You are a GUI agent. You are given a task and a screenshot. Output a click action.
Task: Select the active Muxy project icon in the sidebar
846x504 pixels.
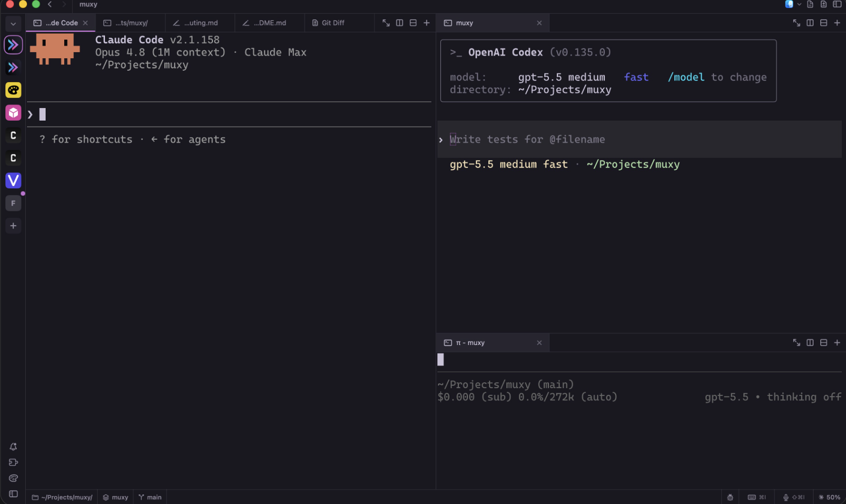click(13, 45)
